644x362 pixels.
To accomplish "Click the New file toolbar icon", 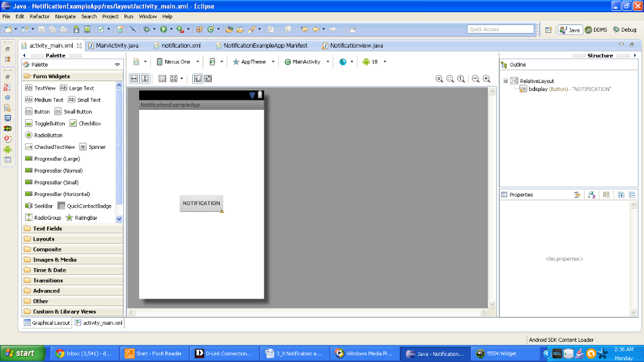I will pos(8,29).
